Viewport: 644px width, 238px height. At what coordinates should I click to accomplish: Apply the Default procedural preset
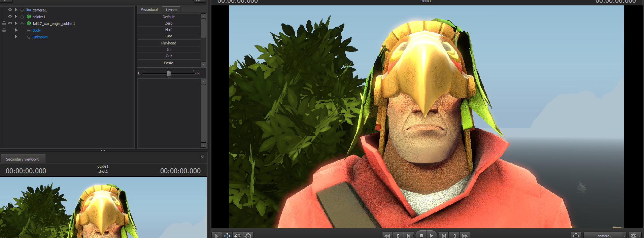coord(169,17)
